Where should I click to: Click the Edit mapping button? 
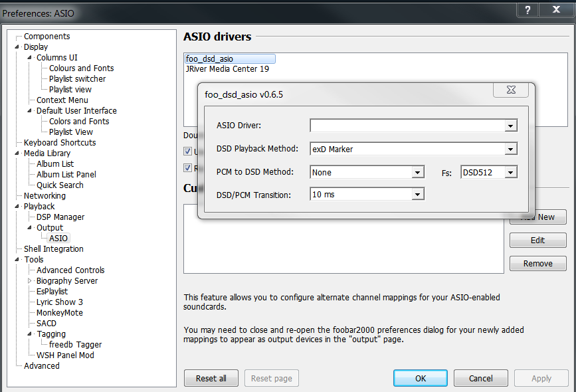[537, 241]
